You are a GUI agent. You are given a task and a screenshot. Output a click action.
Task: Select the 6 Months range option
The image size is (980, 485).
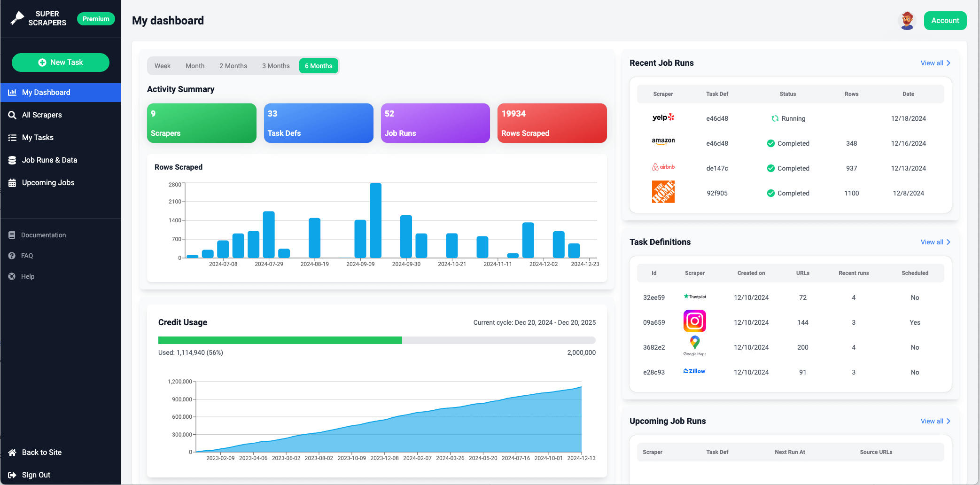pos(319,66)
